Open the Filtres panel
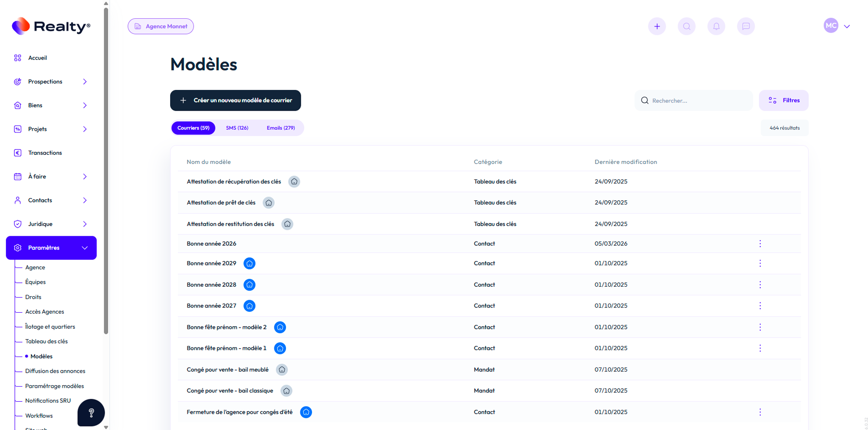This screenshot has width=868, height=430. point(783,100)
